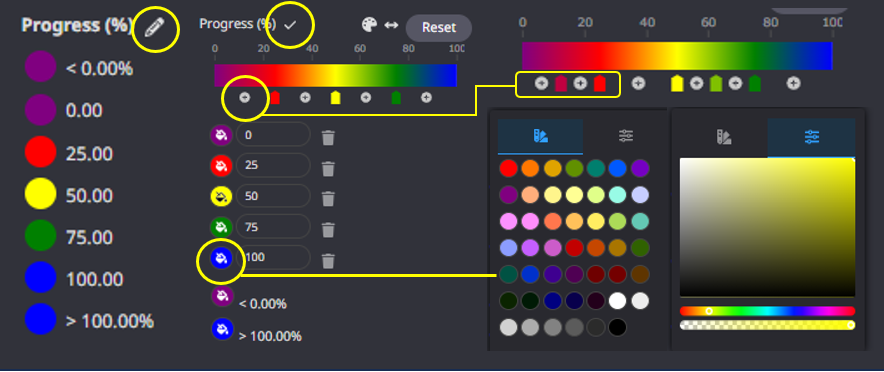Screen dimensions: 884x372
Task: Click the rainbow hue slider
Action: click(767, 311)
